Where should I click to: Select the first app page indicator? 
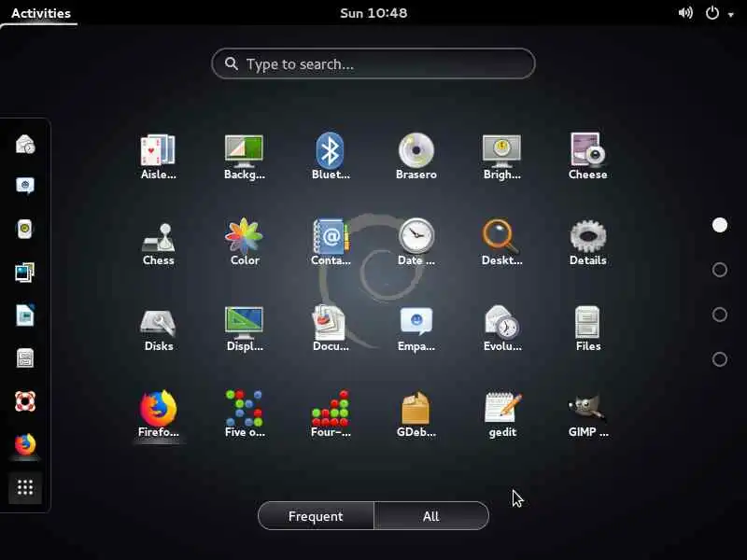click(x=719, y=225)
